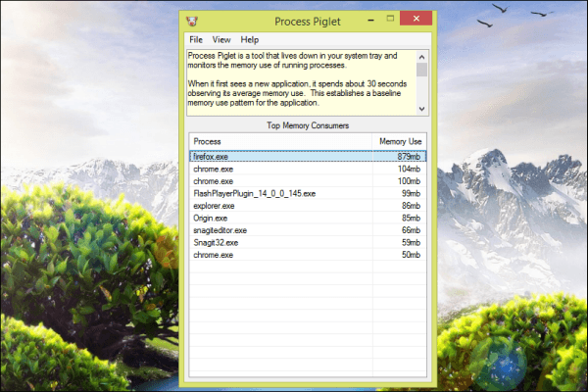This screenshot has height=392, width=588.
Task: Click the description scrollbar up arrow
Action: pos(421,57)
